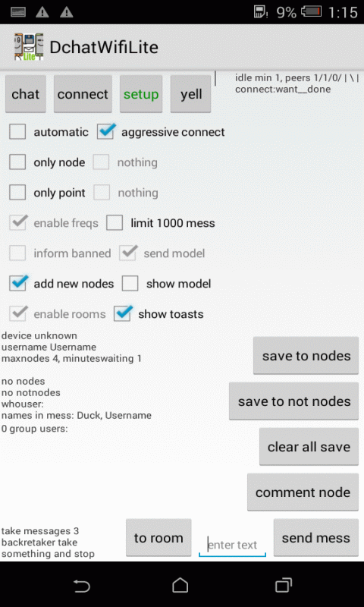Click the clear all save button

pos(309,447)
